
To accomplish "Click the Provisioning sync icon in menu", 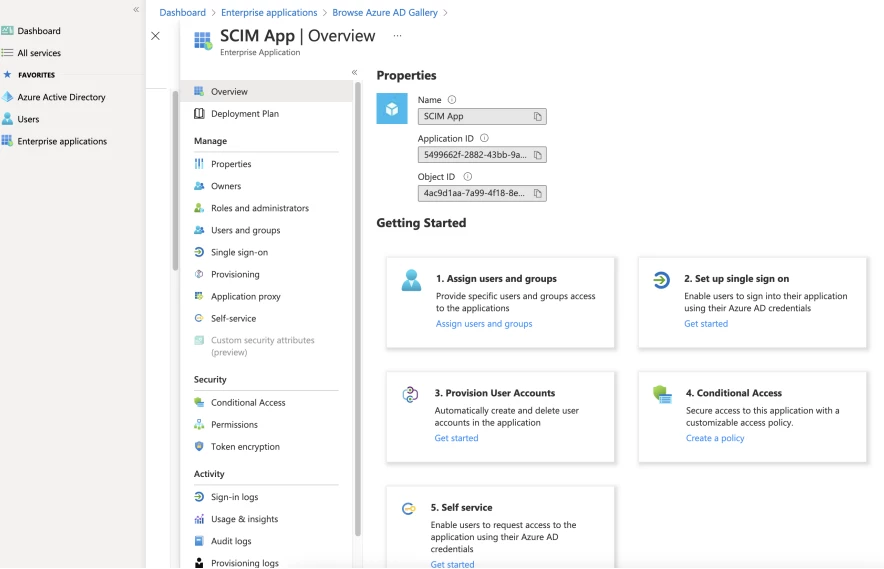I will click(x=199, y=274).
